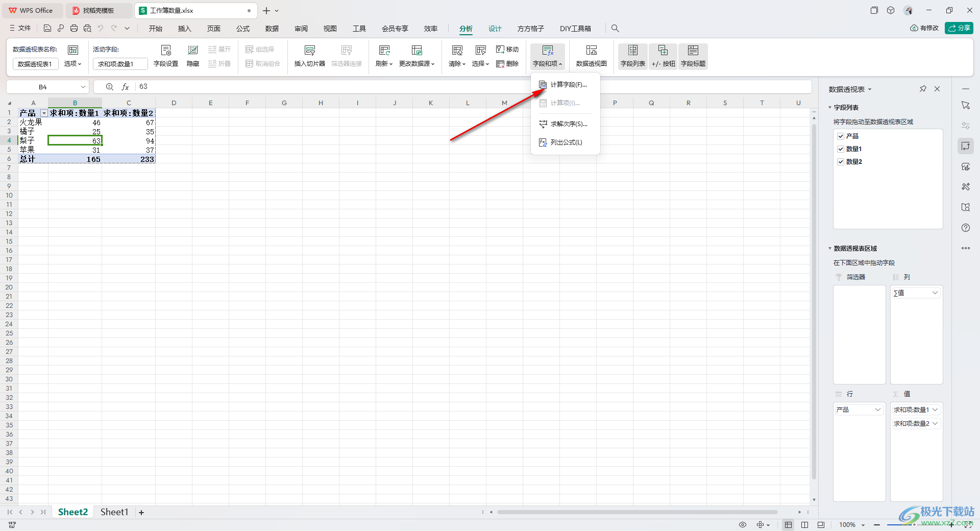Select 列出公式(L) menu item
Viewport: 980px width, 531px height.
pos(565,142)
